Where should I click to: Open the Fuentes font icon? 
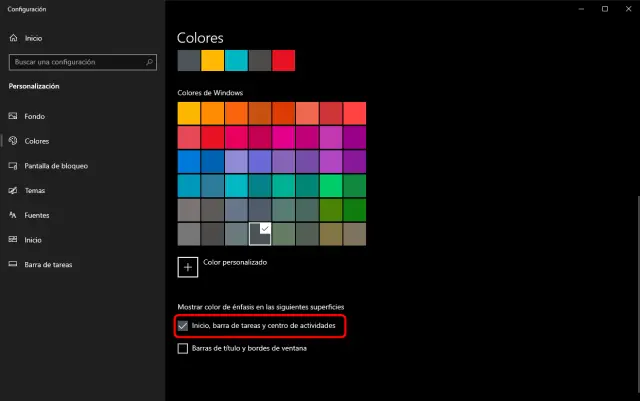[x=12, y=215]
